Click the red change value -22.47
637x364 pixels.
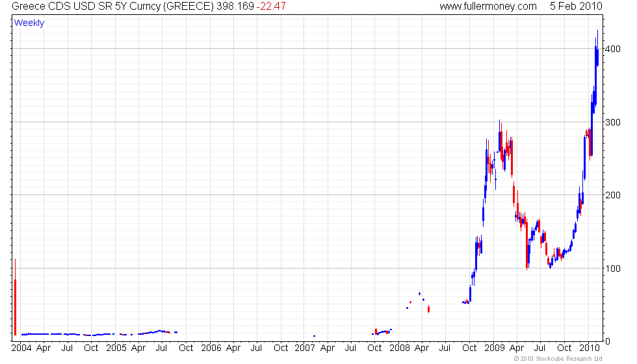pos(271,6)
